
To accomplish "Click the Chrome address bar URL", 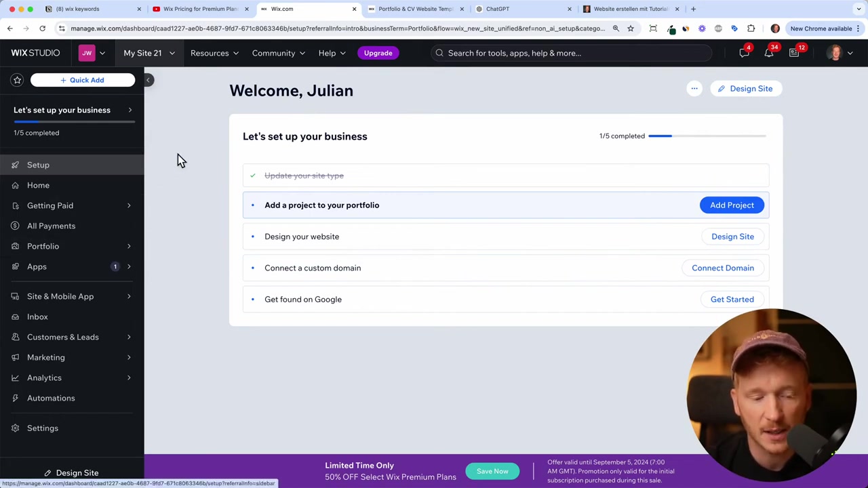I will (x=337, y=28).
